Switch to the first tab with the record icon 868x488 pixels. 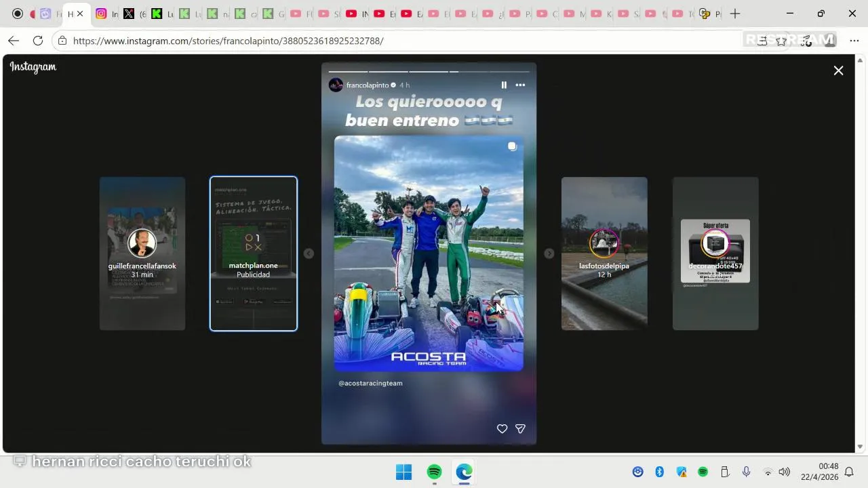tap(18, 14)
